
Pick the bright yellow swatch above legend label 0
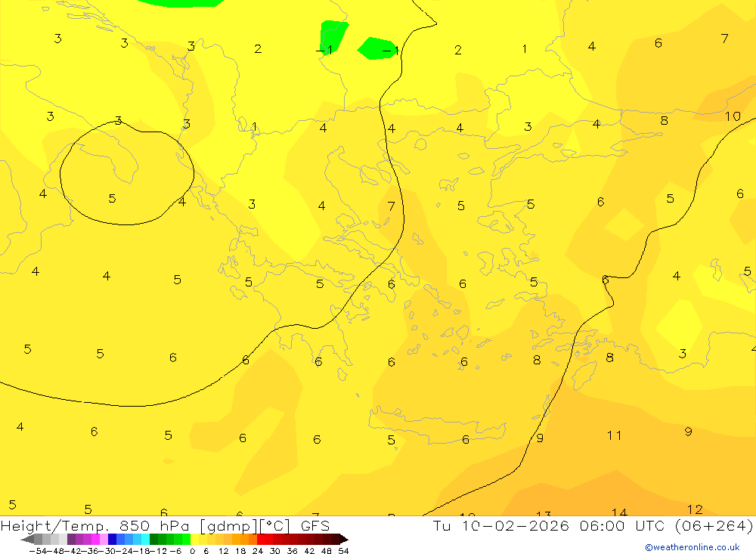pyautogui.click(x=195, y=540)
